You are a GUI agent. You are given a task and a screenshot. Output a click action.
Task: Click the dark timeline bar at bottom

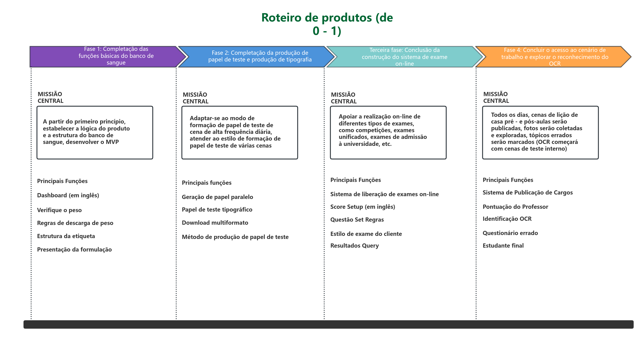(x=328, y=324)
